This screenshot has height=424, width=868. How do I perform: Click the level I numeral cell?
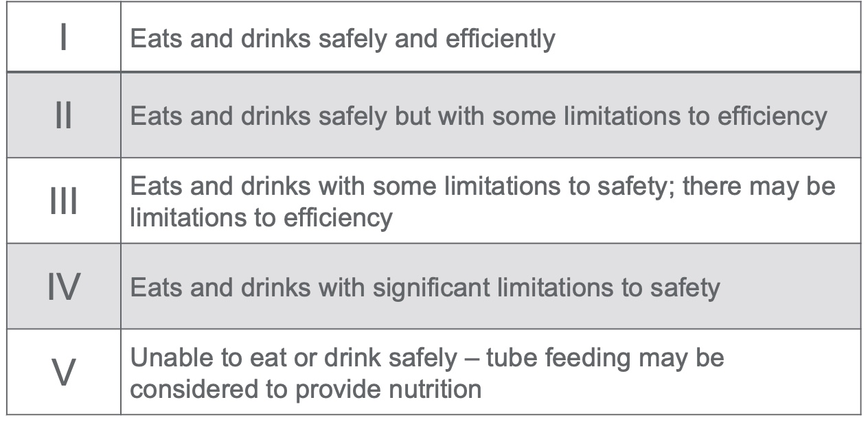click(64, 37)
